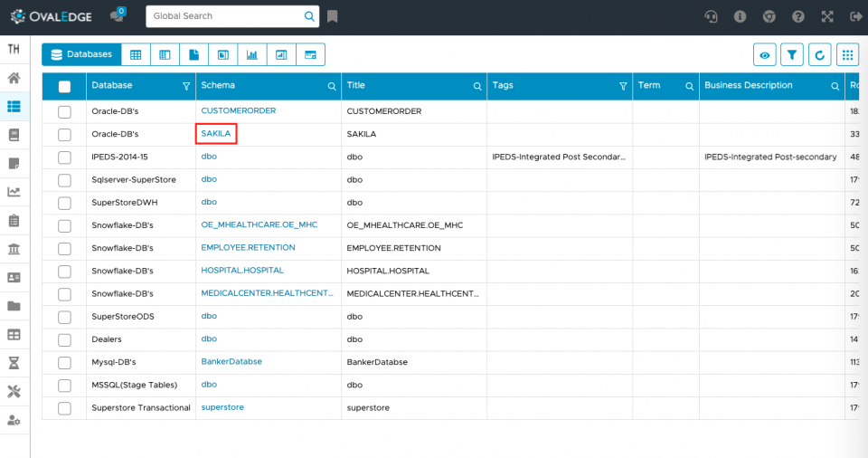The height and width of the screenshot is (458, 868).
Task: Switch to the Table Columns tab icon
Action: pyautogui.click(x=165, y=54)
